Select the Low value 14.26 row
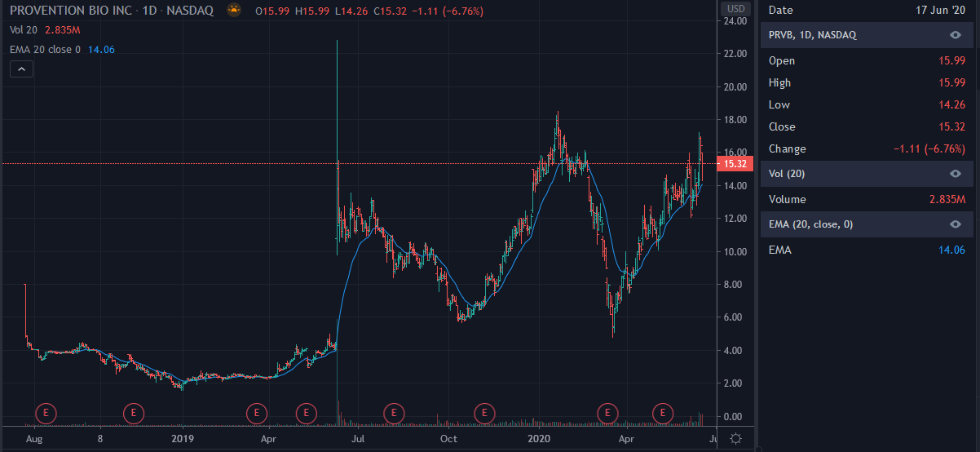The height and width of the screenshot is (452, 980). (x=867, y=104)
